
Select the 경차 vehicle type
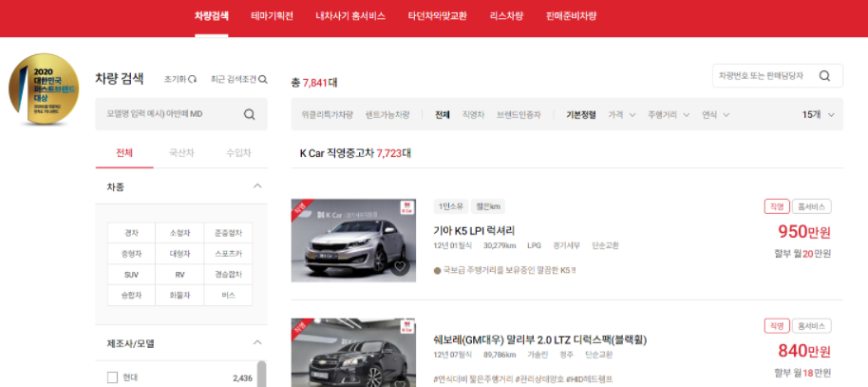[131, 233]
